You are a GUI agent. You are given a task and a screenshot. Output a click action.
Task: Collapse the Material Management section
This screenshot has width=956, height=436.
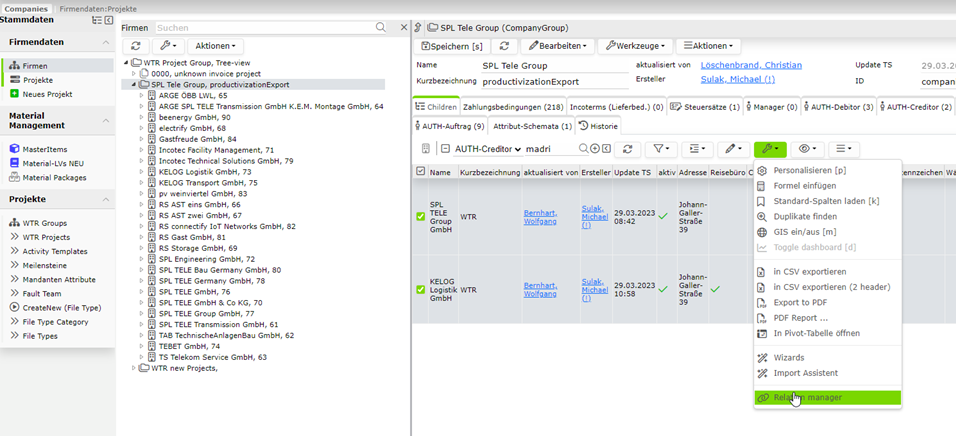coord(105,120)
